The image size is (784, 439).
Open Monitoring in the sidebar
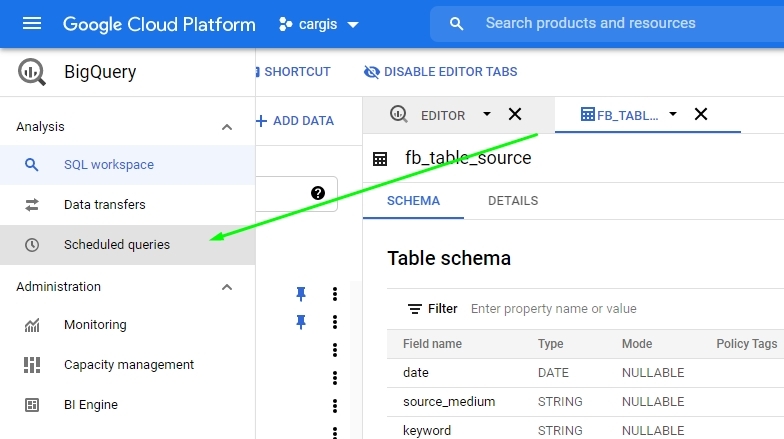[128, 324]
